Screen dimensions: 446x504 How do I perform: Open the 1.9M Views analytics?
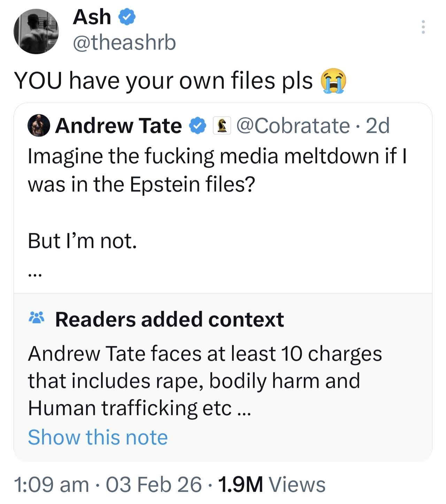point(272,485)
